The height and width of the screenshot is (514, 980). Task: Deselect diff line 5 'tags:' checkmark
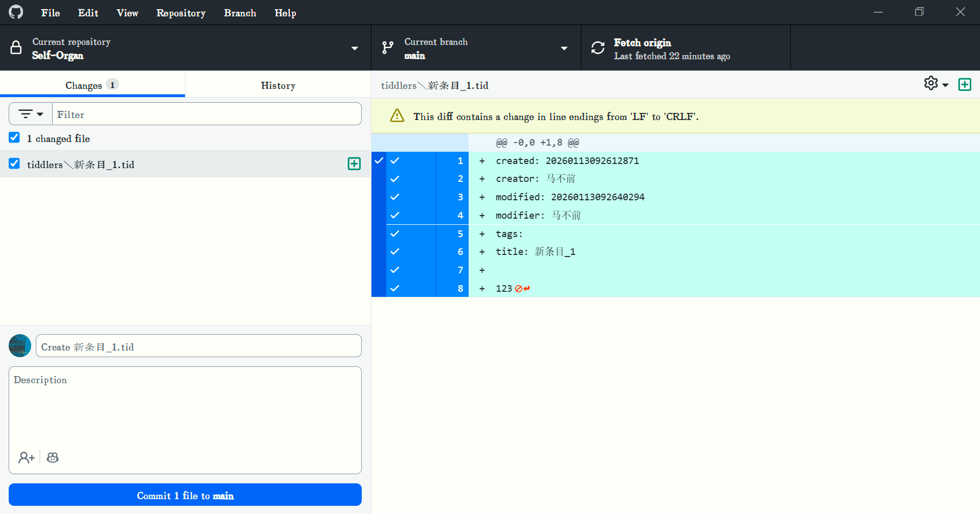[x=394, y=233]
